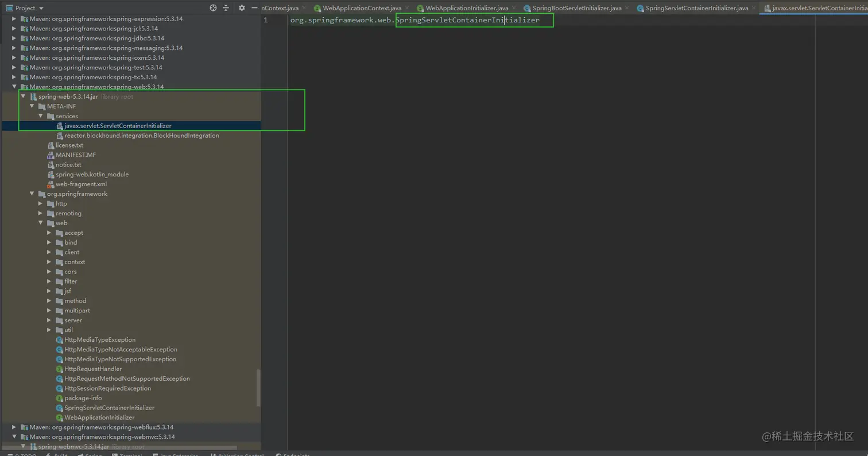Switch to WebApplicationInitializer.java tab

click(x=467, y=8)
